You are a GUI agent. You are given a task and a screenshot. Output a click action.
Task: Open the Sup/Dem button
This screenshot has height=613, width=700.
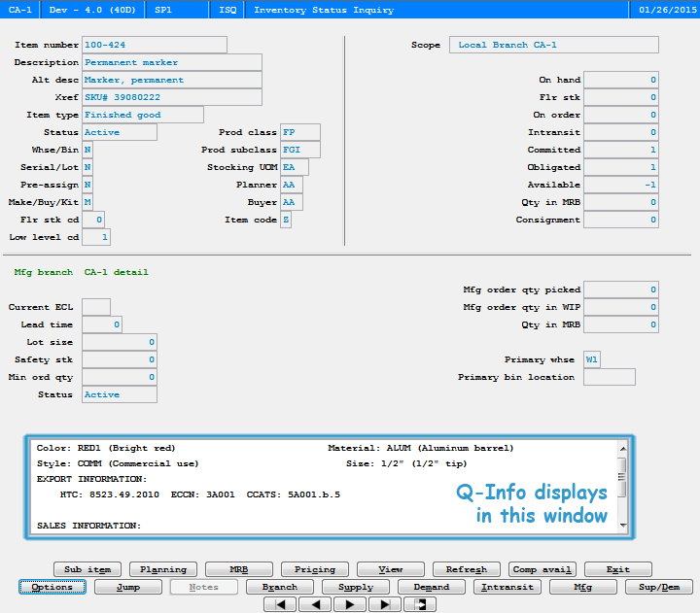(x=659, y=587)
